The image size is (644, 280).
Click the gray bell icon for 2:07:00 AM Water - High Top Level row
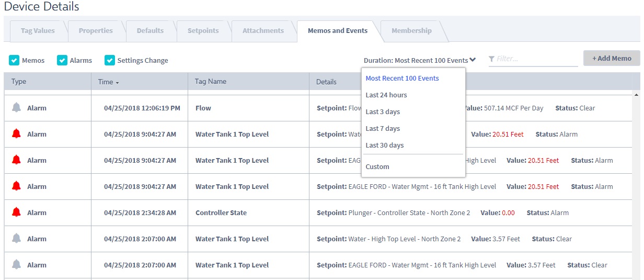pos(16,239)
